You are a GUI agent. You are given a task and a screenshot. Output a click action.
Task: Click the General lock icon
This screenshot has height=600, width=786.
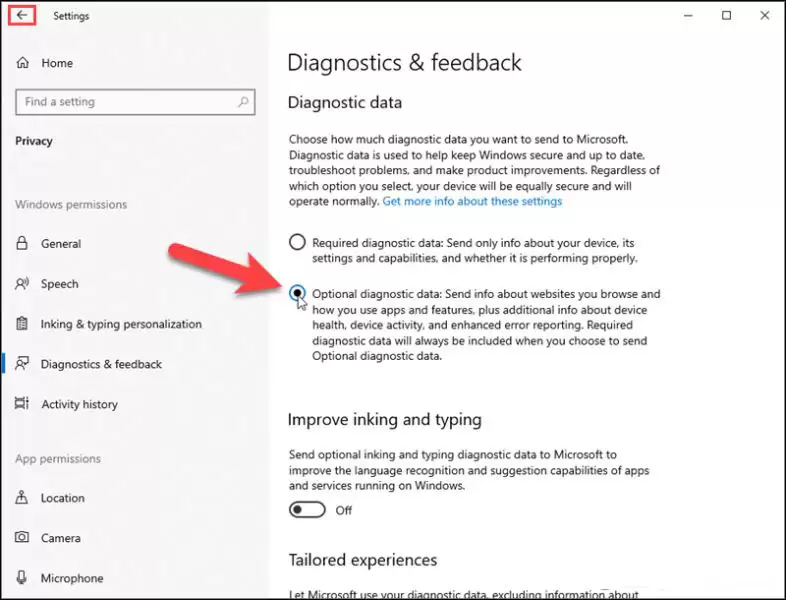(x=22, y=244)
